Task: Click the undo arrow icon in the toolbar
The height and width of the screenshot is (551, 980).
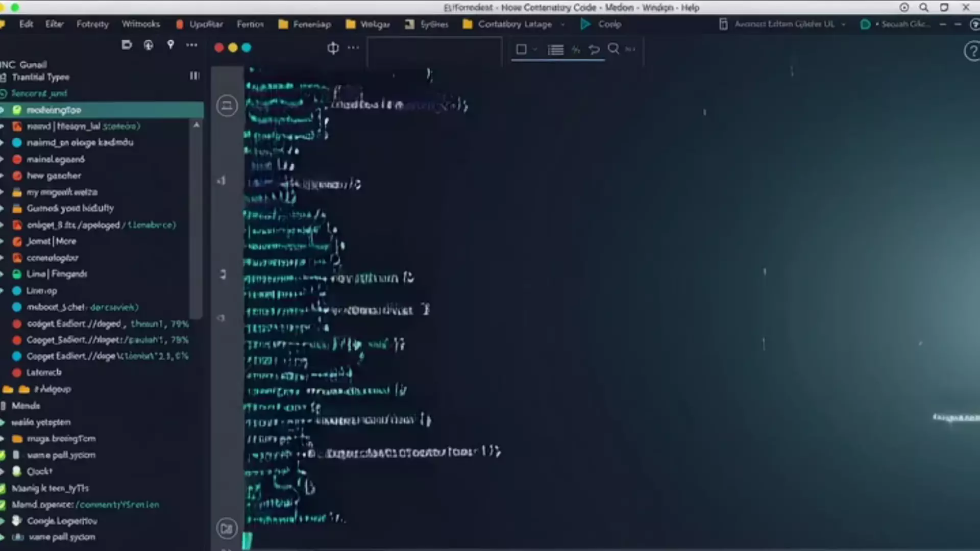Action: click(594, 49)
